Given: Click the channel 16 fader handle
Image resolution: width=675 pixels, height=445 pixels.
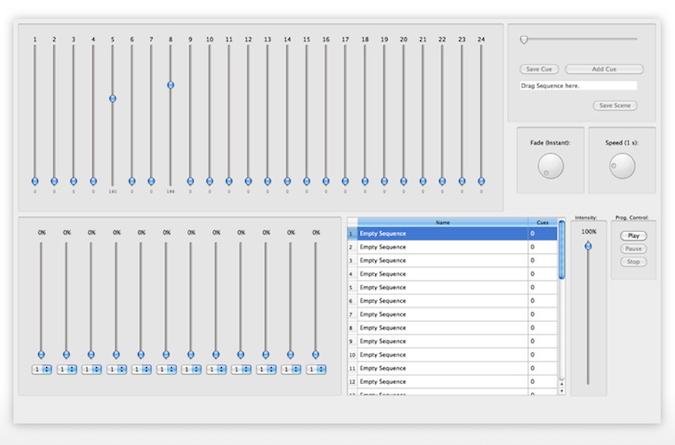Looking at the screenshot, I should coord(326,181).
